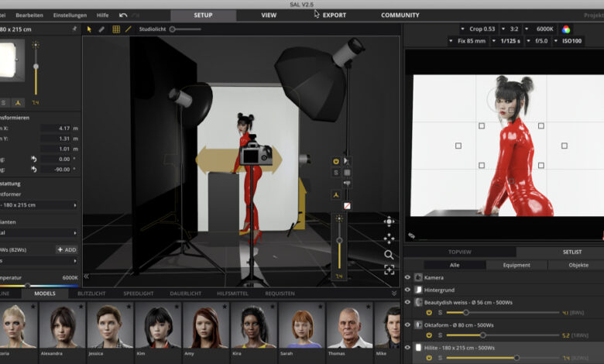
Task: Open the color wheel white balance icon
Action: click(566, 29)
